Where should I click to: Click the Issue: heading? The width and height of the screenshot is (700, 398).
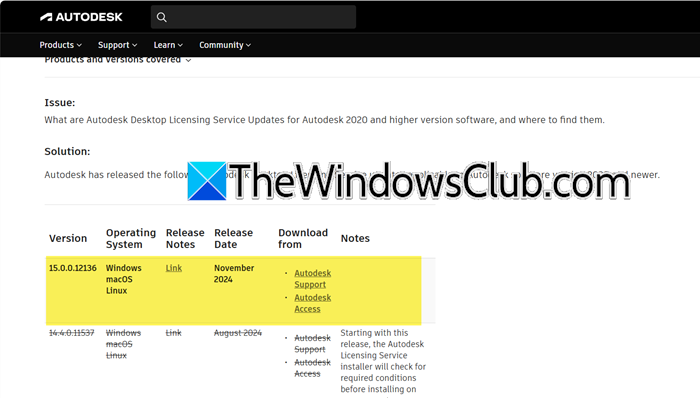[x=60, y=103]
